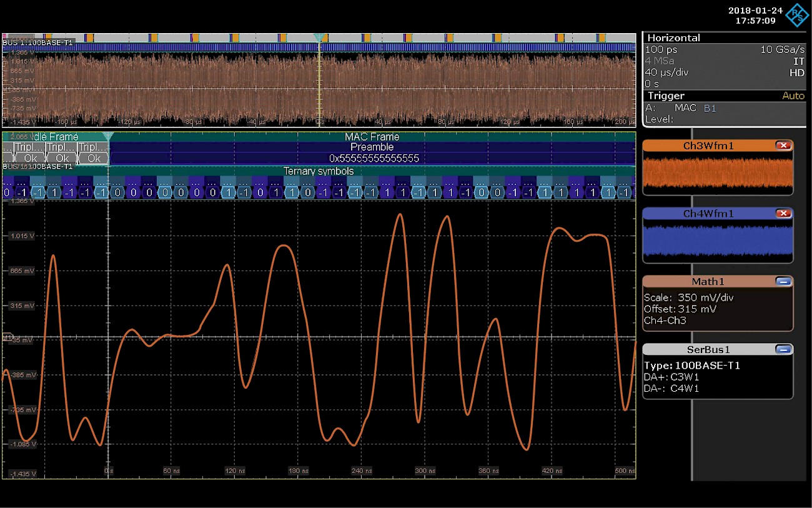Select the Preamble decode field
812x508 pixels.
[372, 147]
